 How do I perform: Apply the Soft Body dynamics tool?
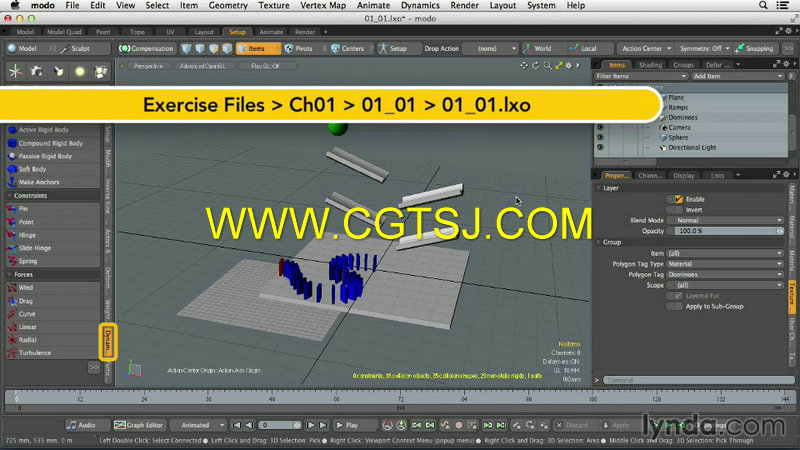53,169
